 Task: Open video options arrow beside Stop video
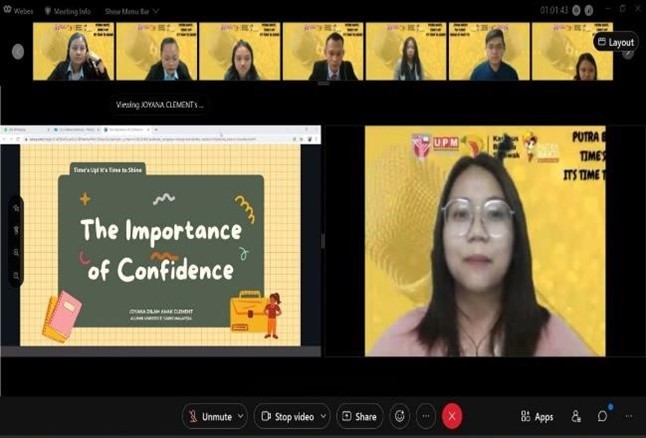[323, 417]
